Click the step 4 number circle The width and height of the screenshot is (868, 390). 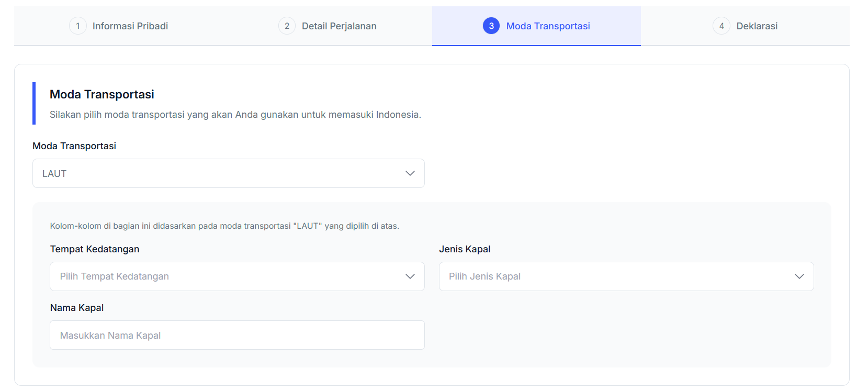[721, 26]
